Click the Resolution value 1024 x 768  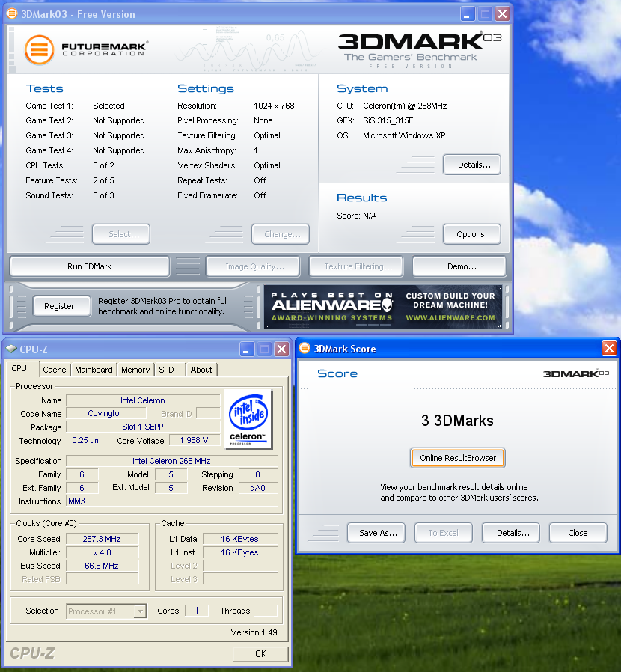[x=274, y=106]
